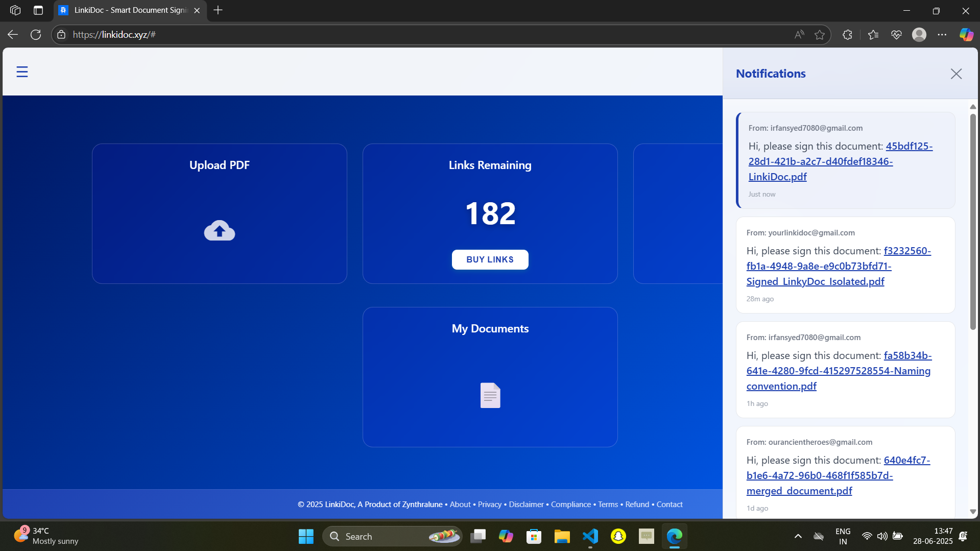980x551 pixels.
Task: Click the upload cloud icon
Action: pyautogui.click(x=220, y=230)
